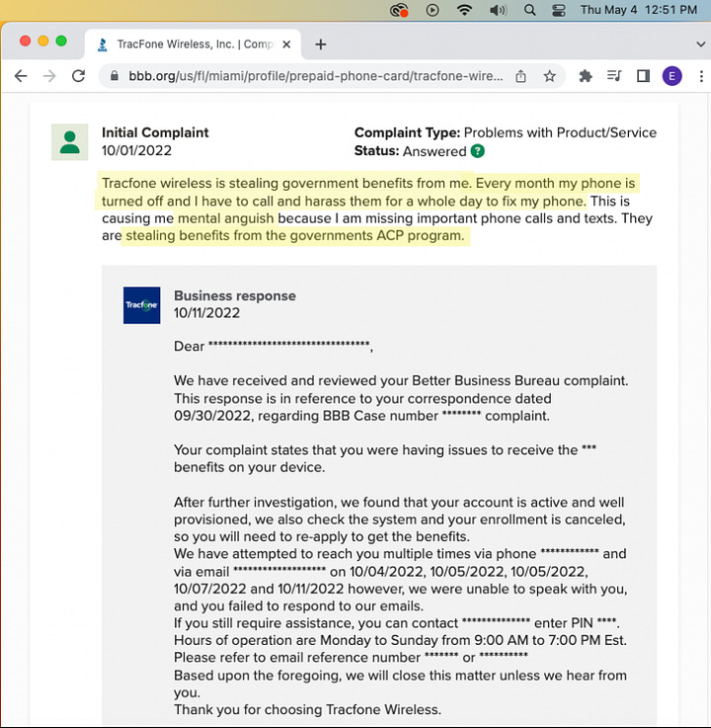This screenshot has height=728, width=711.
Task: Open the media control icon
Action: tap(614, 76)
